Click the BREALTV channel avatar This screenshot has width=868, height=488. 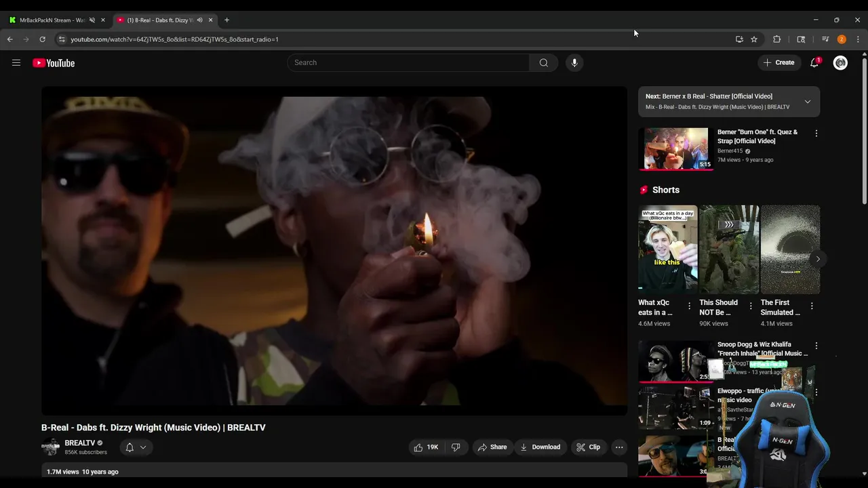(x=51, y=447)
